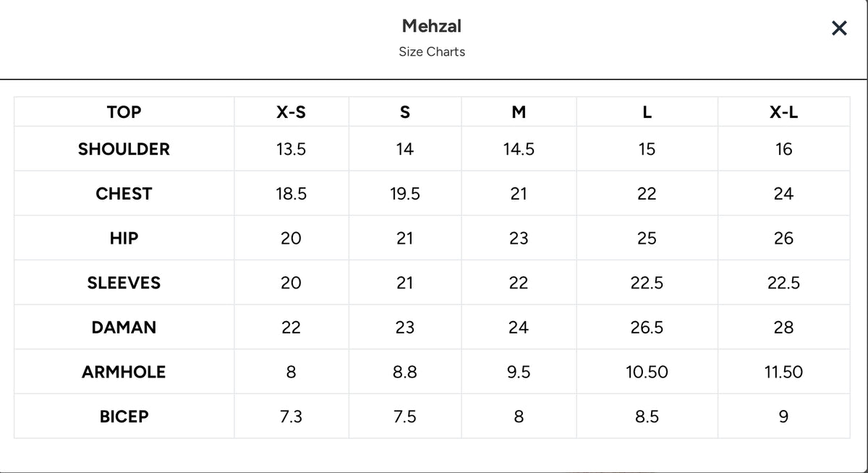Select the S size column header
This screenshot has height=473, width=868.
405,112
